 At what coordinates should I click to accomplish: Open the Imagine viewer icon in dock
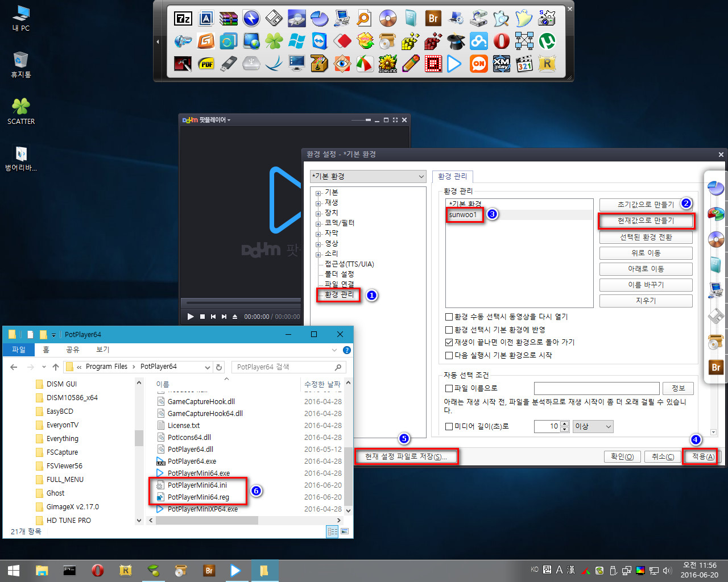click(x=388, y=64)
